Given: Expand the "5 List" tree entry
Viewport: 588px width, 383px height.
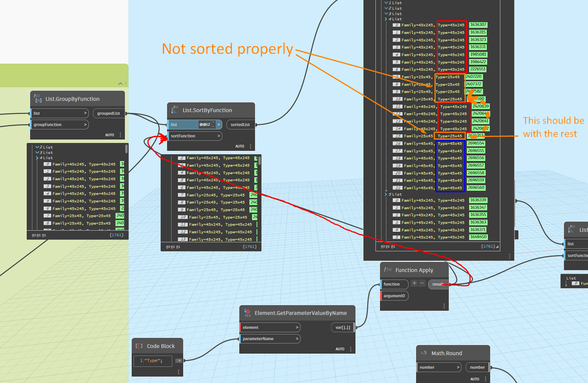Looking at the screenshot, I should pos(386,194).
